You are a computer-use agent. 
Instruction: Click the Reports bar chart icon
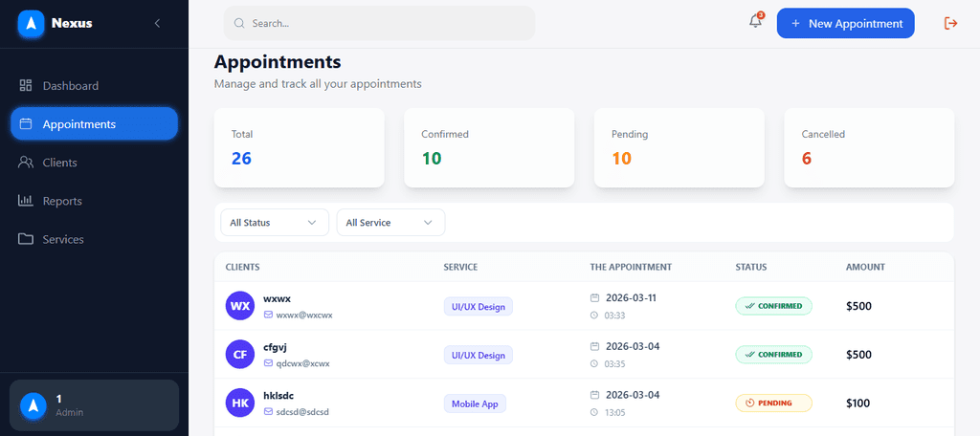pyautogui.click(x=26, y=201)
